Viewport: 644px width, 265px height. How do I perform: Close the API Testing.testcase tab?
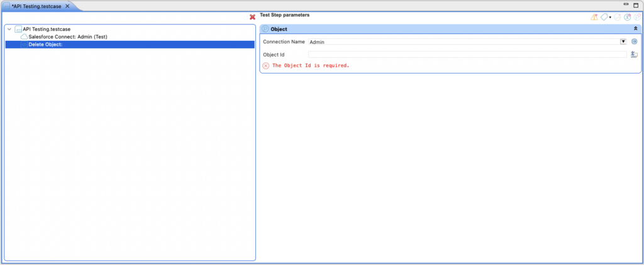tap(67, 6)
